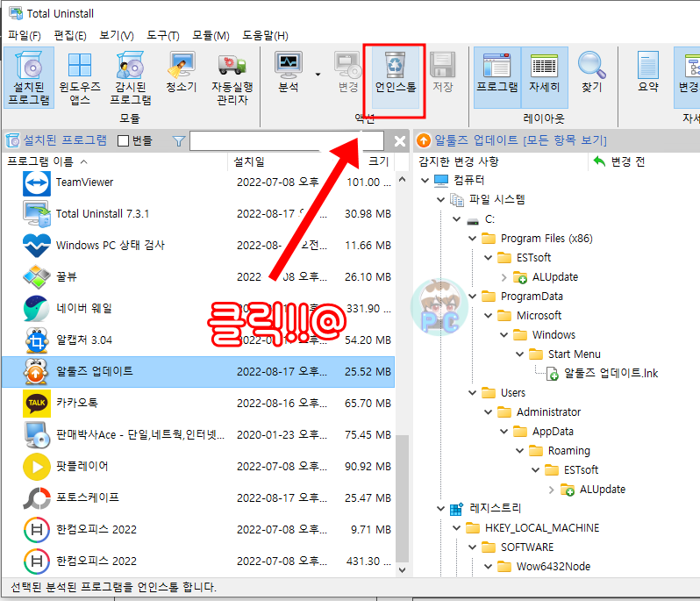Select the Wow6432Node registry key
The image size is (700, 601).
(554, 567)
